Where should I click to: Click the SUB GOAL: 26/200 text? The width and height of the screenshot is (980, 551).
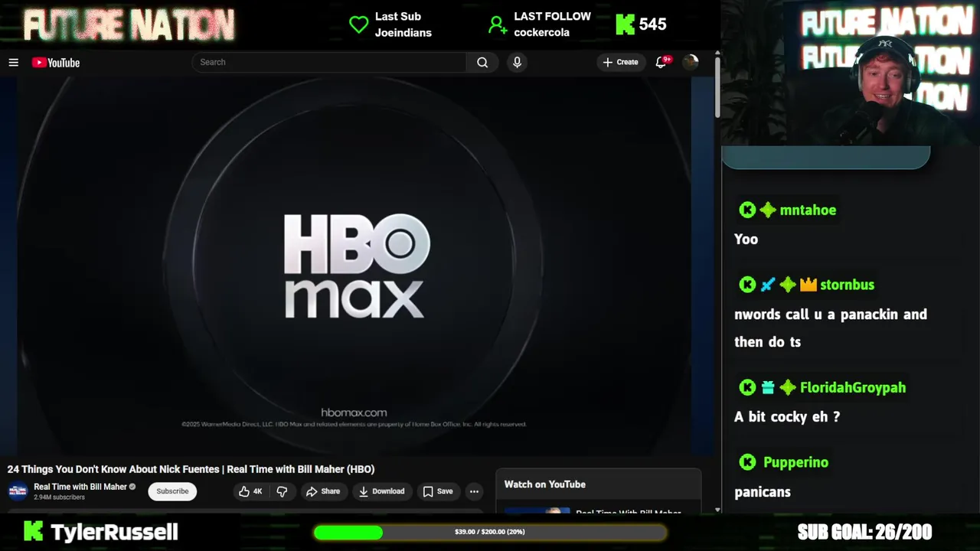864,532
